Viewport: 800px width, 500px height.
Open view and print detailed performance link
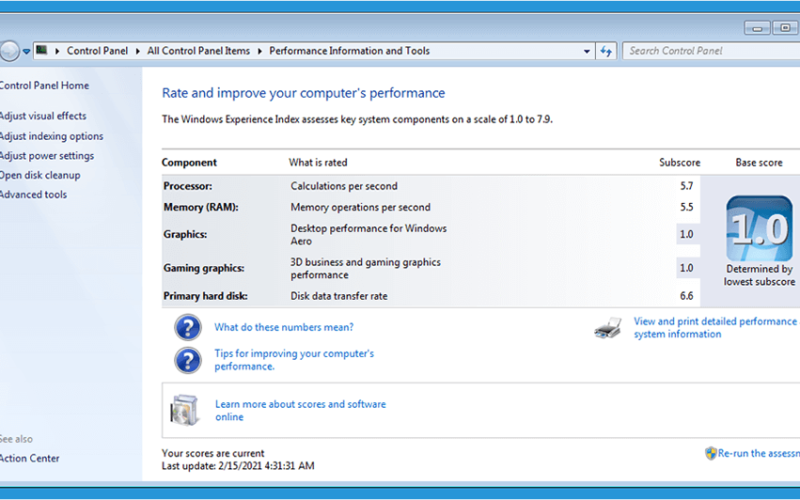(x=715, y=328)
